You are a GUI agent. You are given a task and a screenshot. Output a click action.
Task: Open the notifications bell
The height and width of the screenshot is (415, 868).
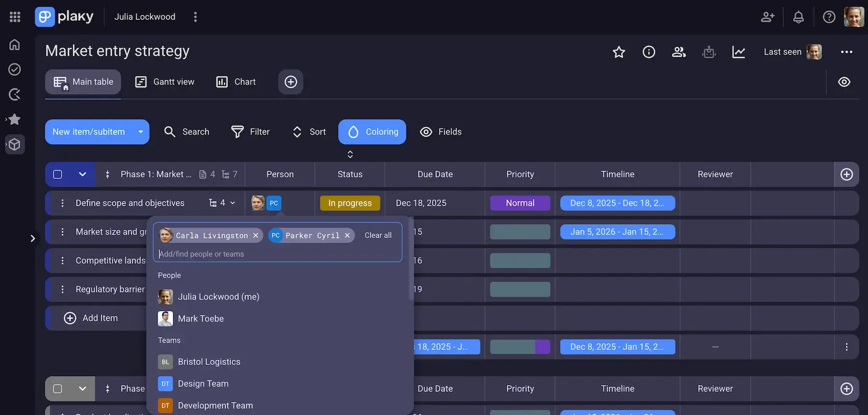point(799,17)
